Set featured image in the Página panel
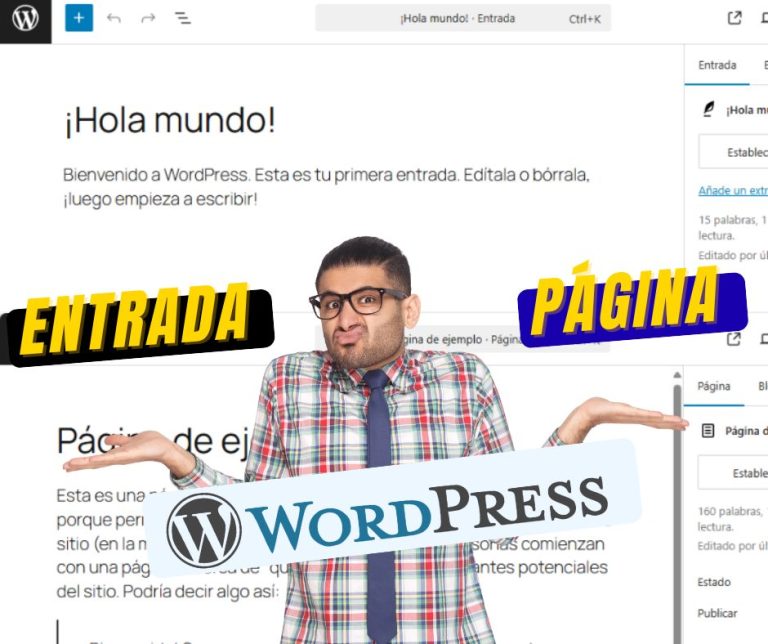 [x=733, y=473]
